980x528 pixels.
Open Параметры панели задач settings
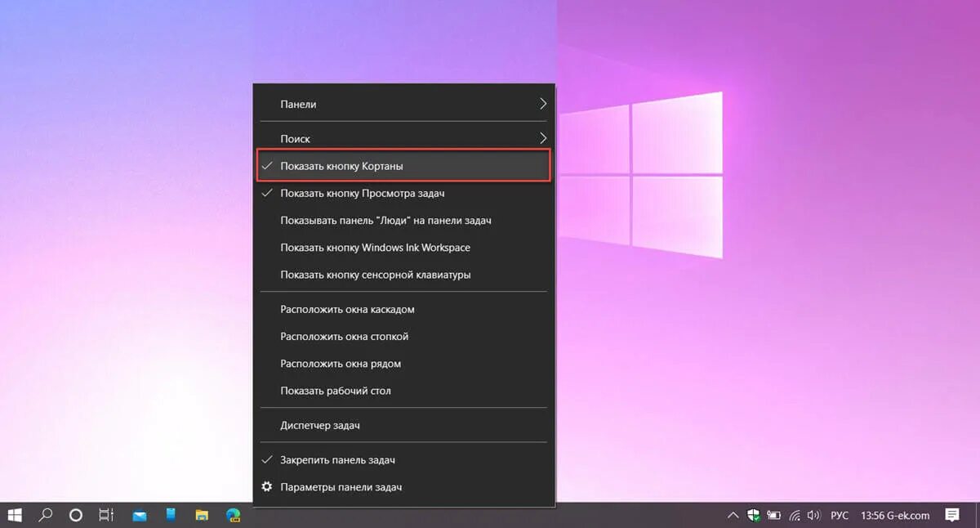pyautogui.click(x=403, y=487)
